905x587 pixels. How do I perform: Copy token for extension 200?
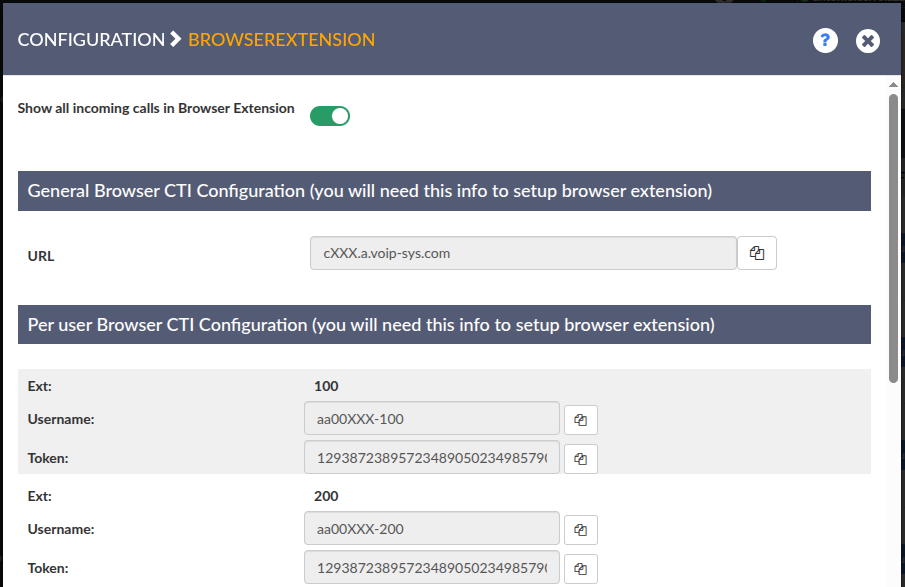(580, 569)
